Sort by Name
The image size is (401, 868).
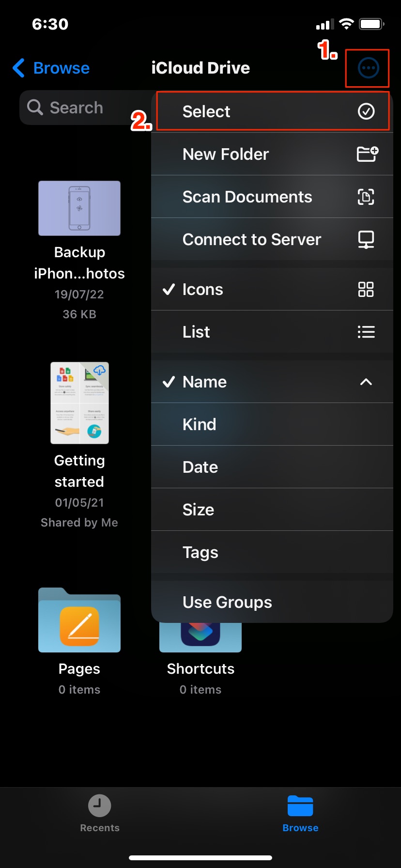[272, 382]
